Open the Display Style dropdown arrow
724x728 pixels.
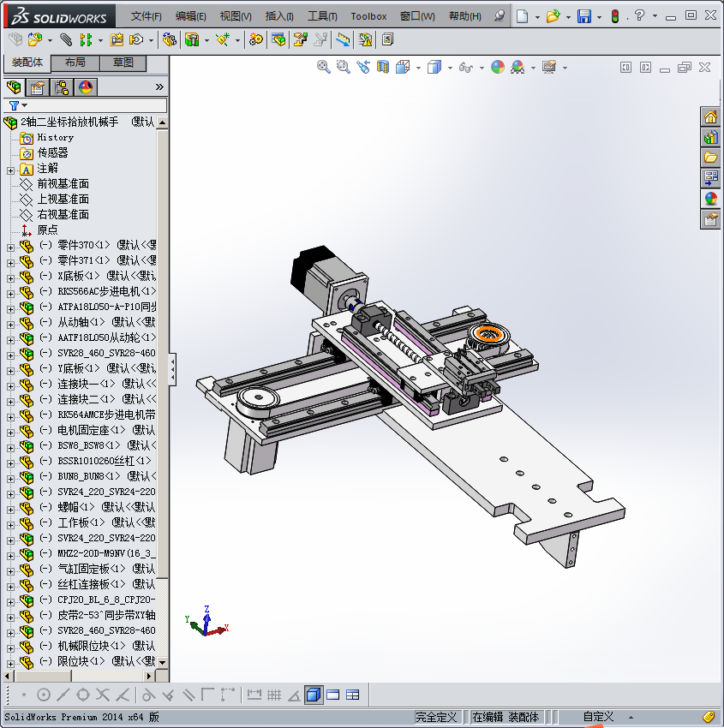(450, 69)
